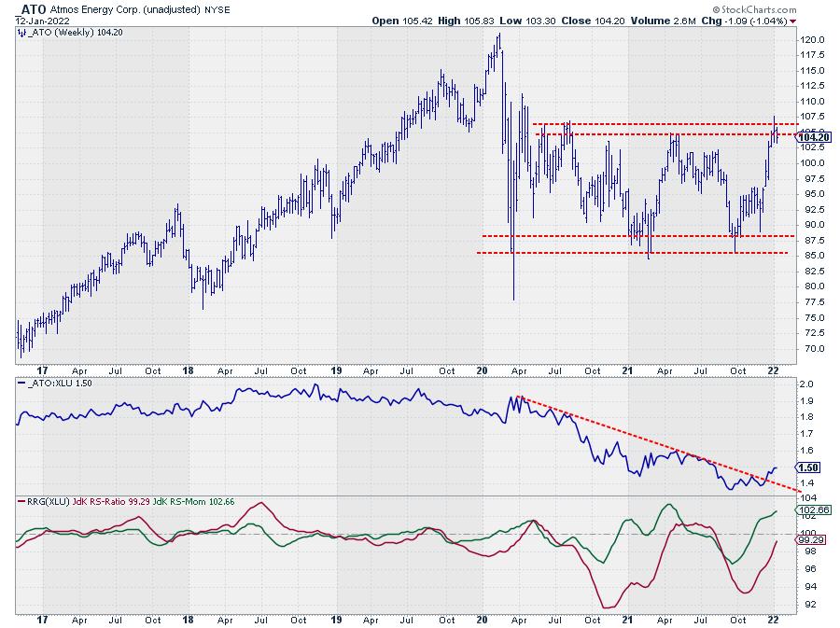Click the boxed 104.20 last-price tag on price axis
Screen dimensions: 840x628
[x=814, y=137]
